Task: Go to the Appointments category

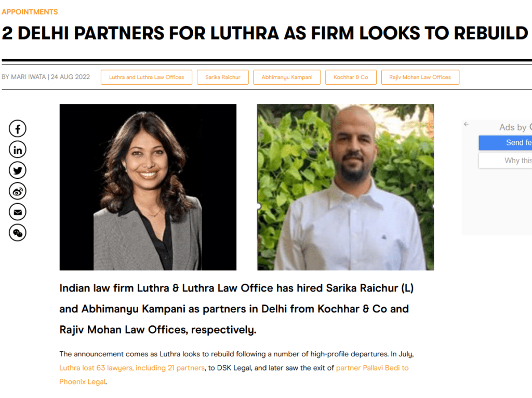Action: tap(30, 12)
